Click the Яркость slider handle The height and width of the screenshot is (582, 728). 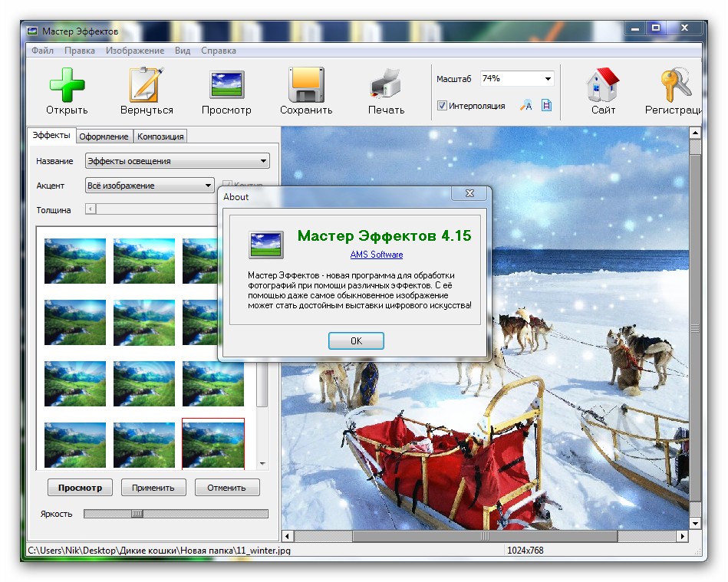(137, 514)
